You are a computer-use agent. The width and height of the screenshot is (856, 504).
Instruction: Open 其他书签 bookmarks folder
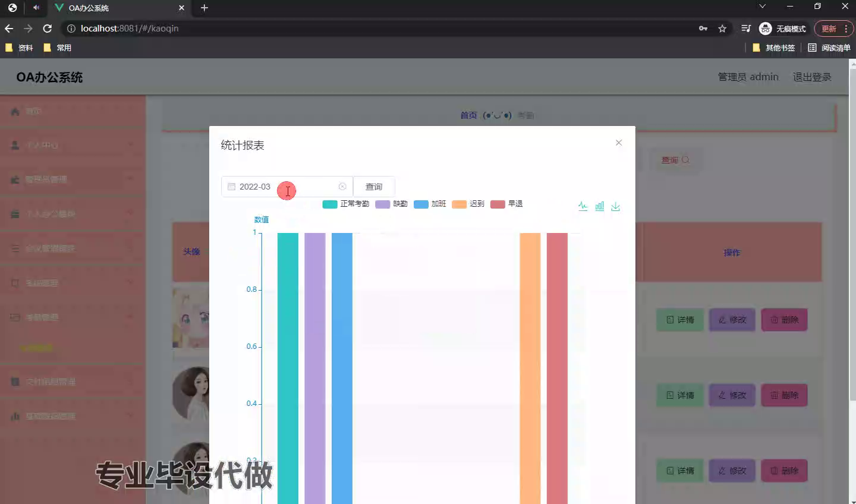point(773,48)
